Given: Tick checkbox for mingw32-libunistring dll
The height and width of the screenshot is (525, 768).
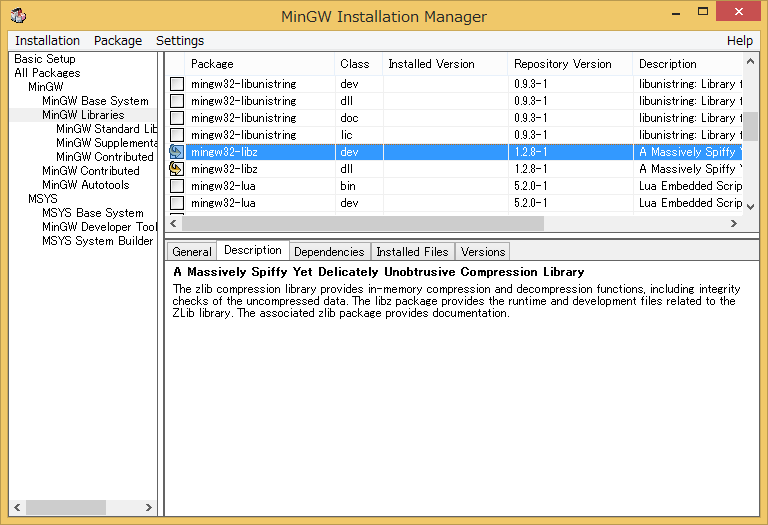Looking at the screenshot, I should [177, 101].
